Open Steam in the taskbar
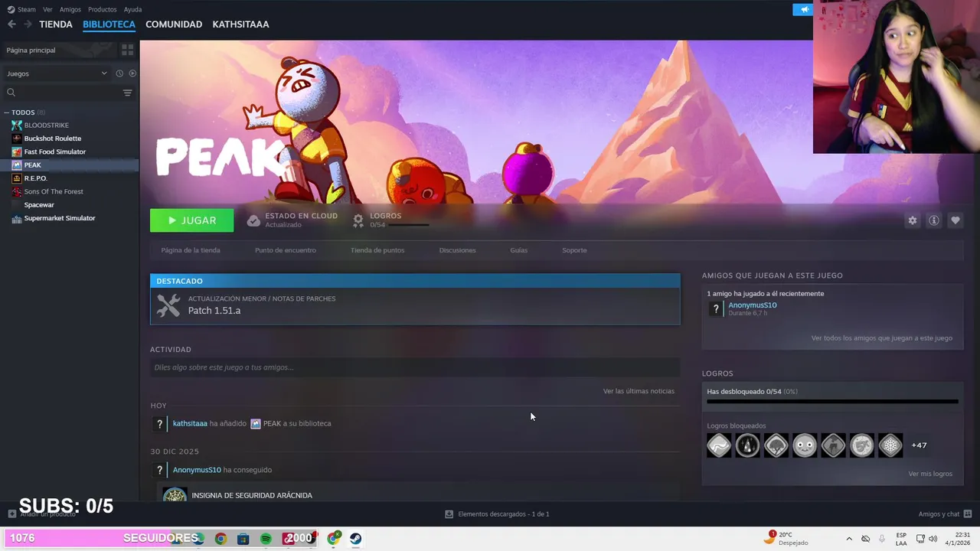 click(355, 539)
